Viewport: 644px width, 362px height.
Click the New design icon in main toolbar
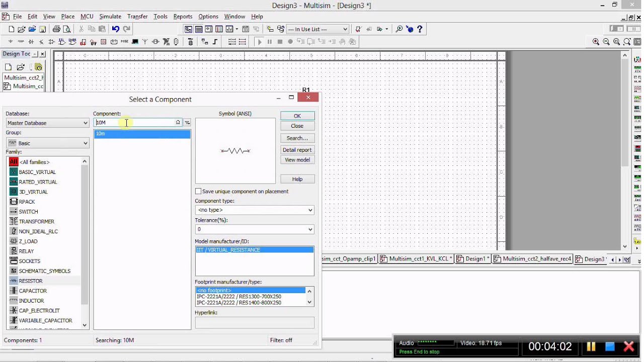click(11, 29)
